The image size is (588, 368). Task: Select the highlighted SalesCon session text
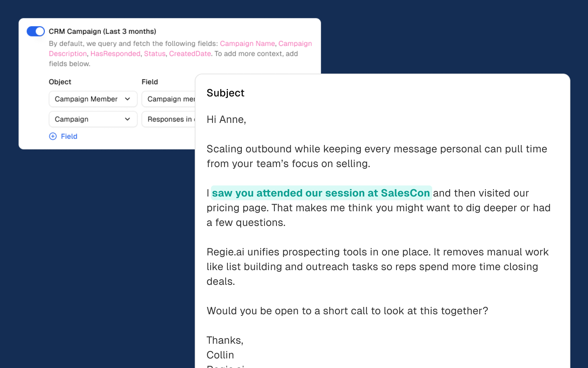coord(321,193)
